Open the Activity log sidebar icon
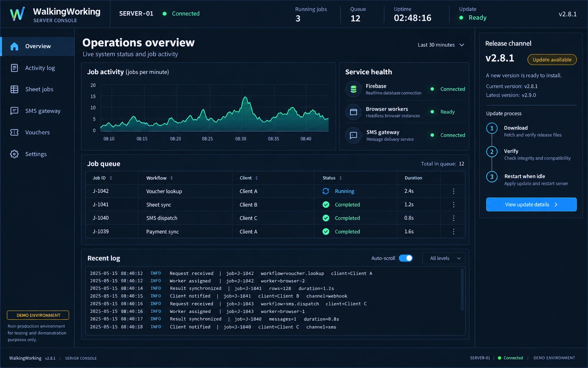This screenshot has height=368, width=588. point(14,68)
